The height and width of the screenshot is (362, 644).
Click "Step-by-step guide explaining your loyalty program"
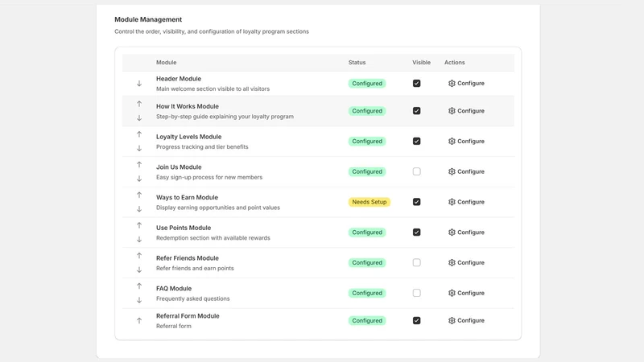click(x=225, y=117)
